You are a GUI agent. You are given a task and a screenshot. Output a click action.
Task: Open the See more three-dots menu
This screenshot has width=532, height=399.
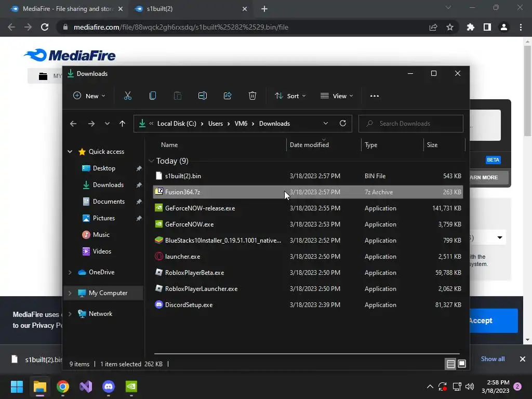(375, 96)
